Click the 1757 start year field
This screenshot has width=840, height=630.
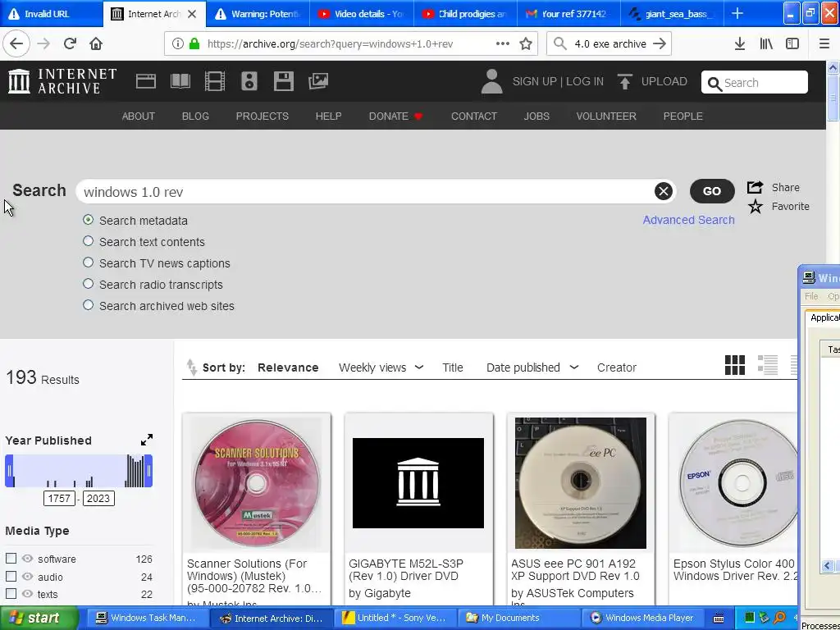(59, 498)
